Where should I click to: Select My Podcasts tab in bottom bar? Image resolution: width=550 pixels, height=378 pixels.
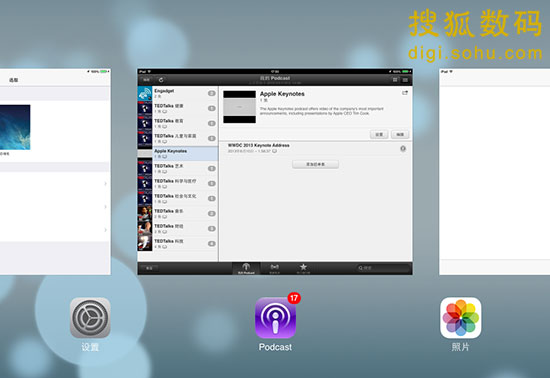(246, 268)
